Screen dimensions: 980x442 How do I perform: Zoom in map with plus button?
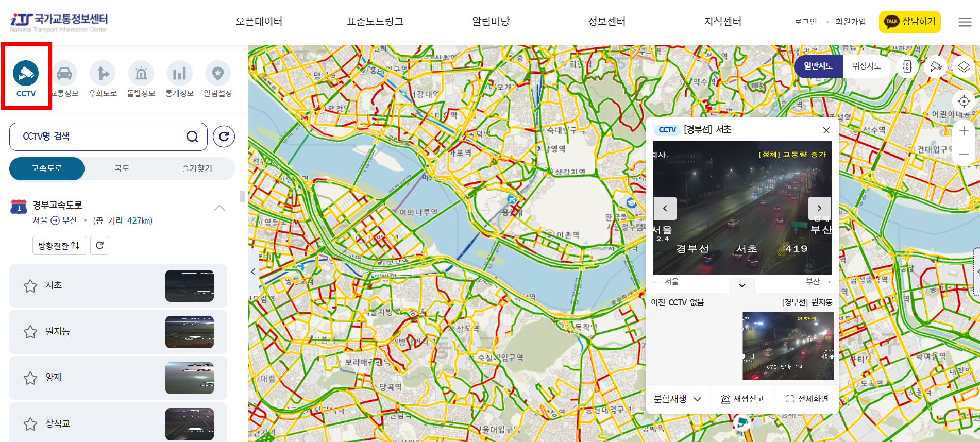pos(964,131)
